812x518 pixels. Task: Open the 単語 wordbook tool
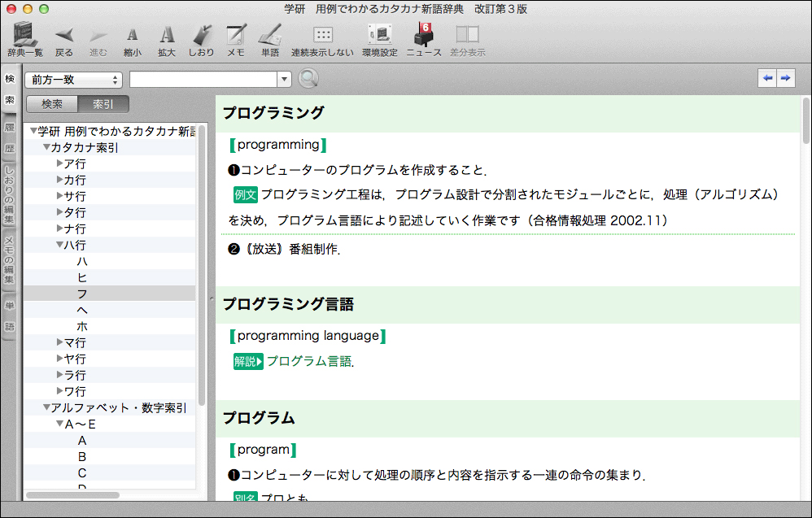(x=270, y=41)
